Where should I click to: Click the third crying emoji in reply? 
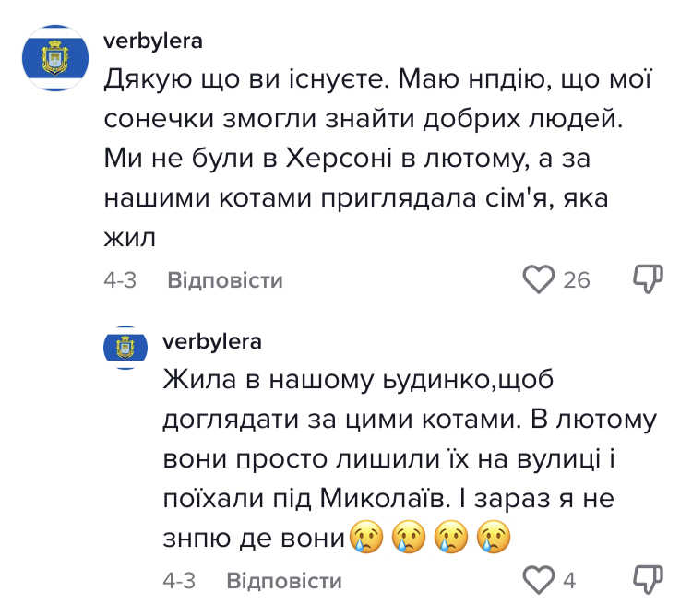449,537
